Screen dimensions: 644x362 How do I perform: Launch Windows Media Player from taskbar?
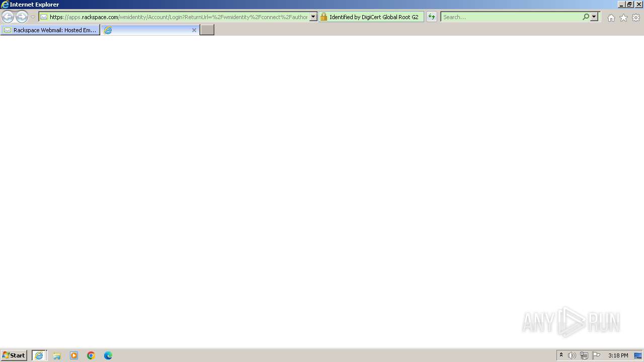(74, 355)
